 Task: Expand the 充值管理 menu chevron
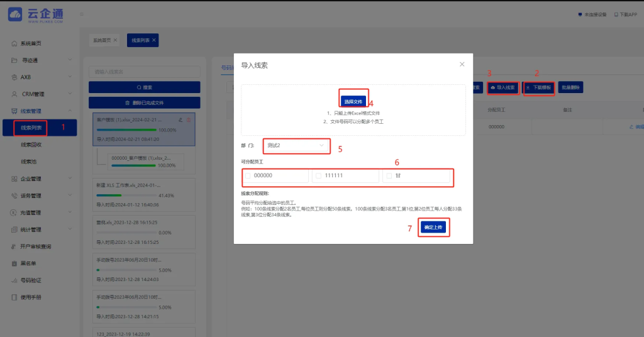[x=70, y=213]
